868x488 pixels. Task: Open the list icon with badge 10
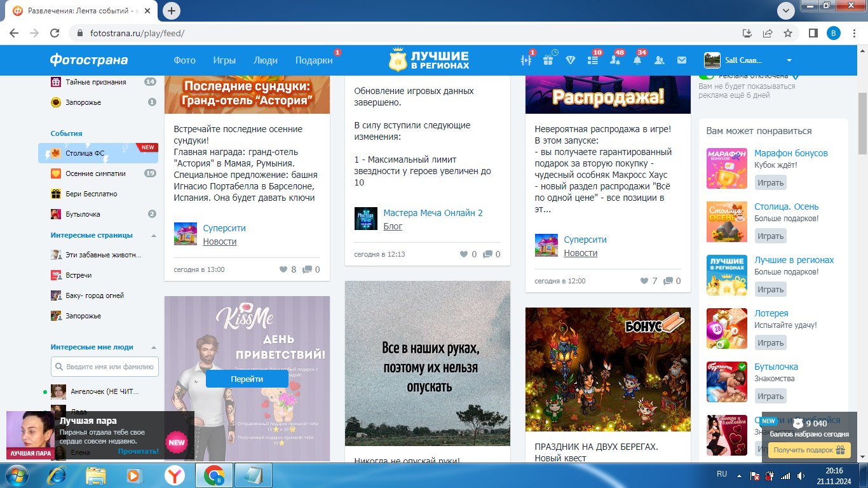pos(593,60)
